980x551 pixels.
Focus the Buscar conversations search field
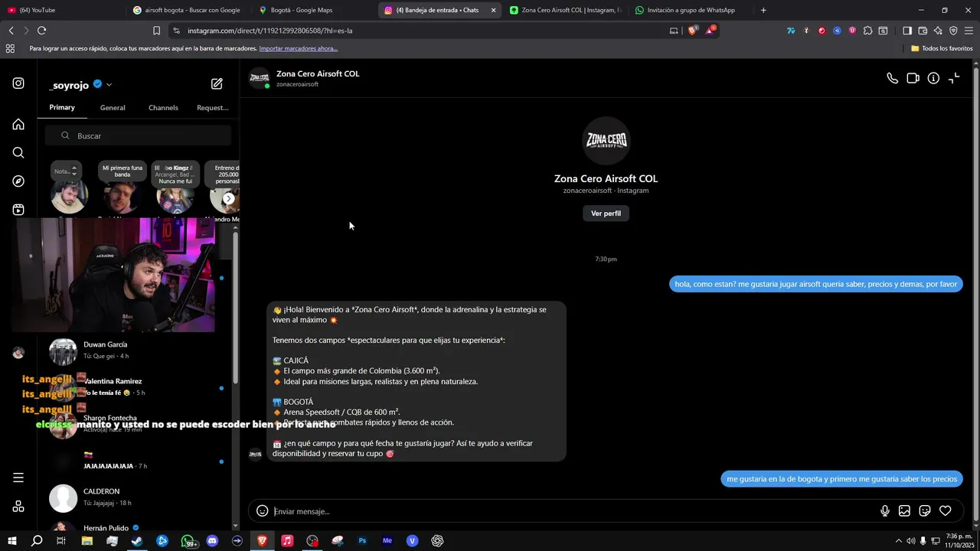tap(138, 135)
